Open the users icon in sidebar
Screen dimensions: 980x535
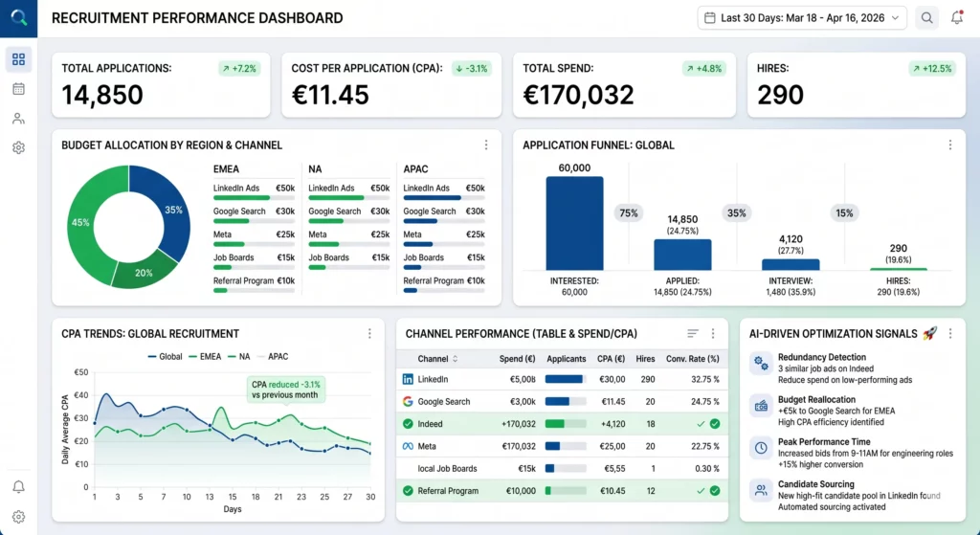(18, 119)
